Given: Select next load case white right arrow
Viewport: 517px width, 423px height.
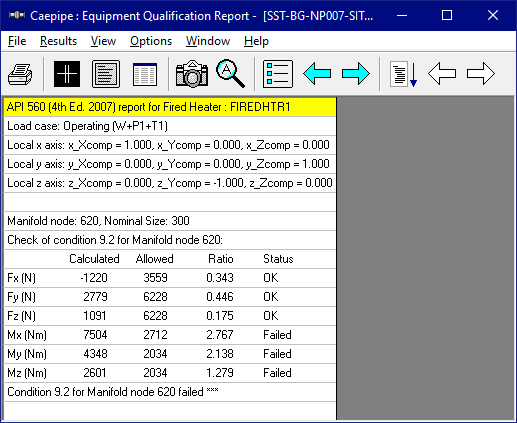Looking at the screenshot, I should (x=481, y=74).
